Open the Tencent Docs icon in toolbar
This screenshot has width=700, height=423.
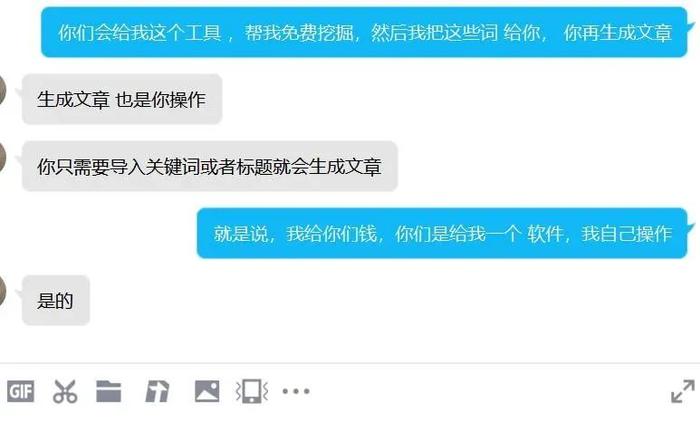point(157,391)
